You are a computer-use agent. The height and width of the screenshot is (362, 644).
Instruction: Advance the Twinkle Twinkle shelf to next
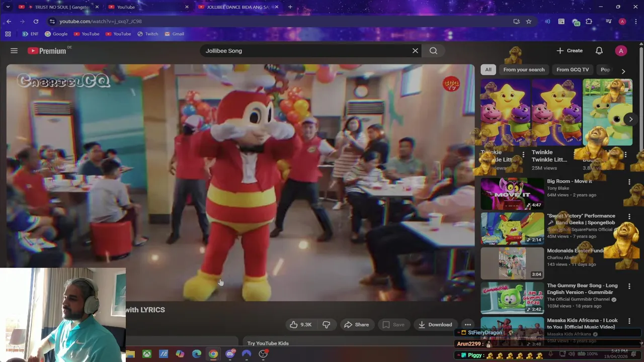[630, 119]
